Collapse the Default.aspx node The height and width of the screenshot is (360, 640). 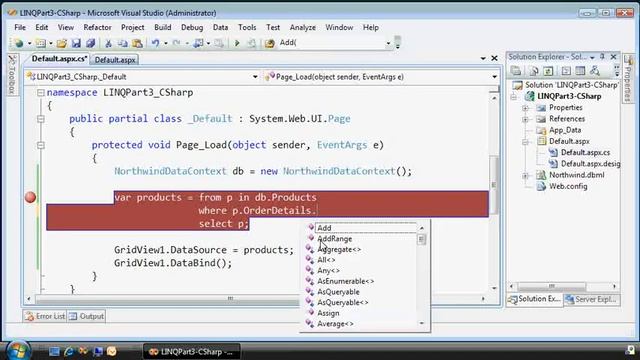coord(526,142)
